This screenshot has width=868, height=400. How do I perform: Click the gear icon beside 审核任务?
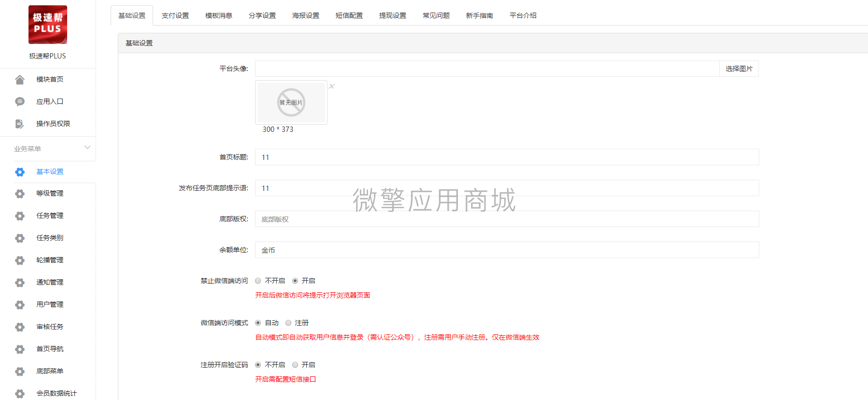tap(20, 327)
